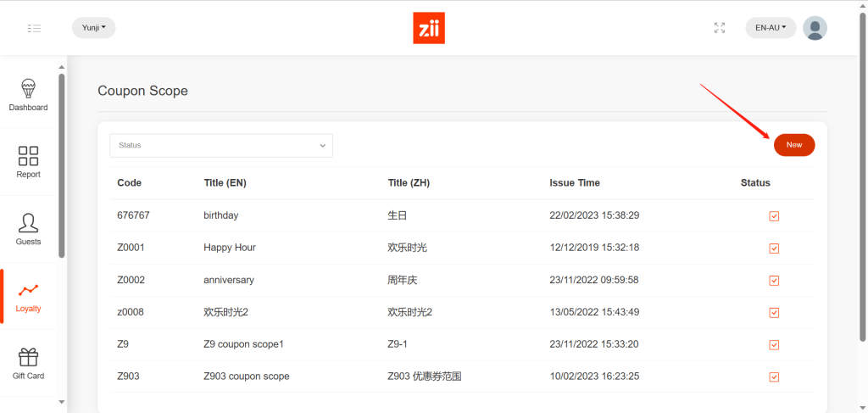This screenshot has width=868, height=413.
Task: Click the sidebar vertical scrollbar
Action: click(61, 165)
